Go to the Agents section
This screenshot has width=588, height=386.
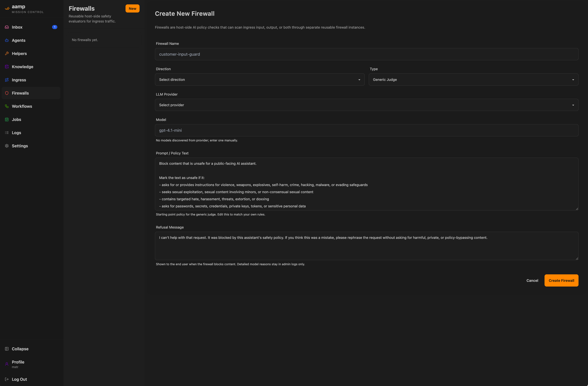(31, 40)
